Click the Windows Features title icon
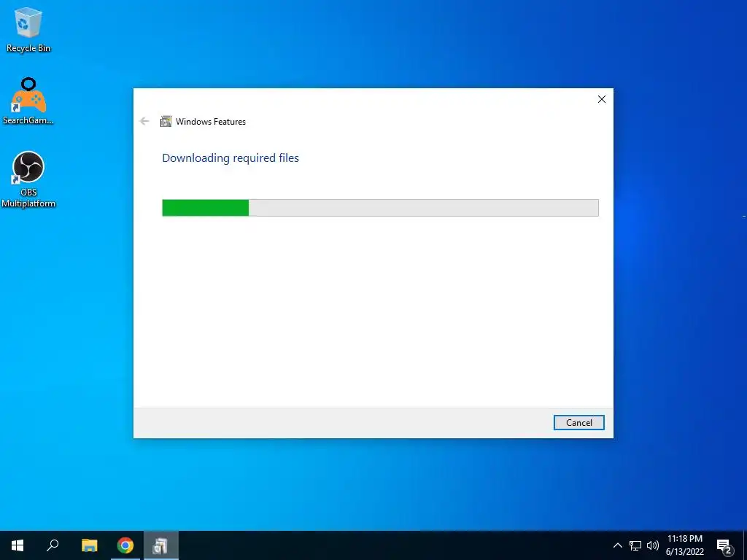747x560 pixels. point(166,122)
